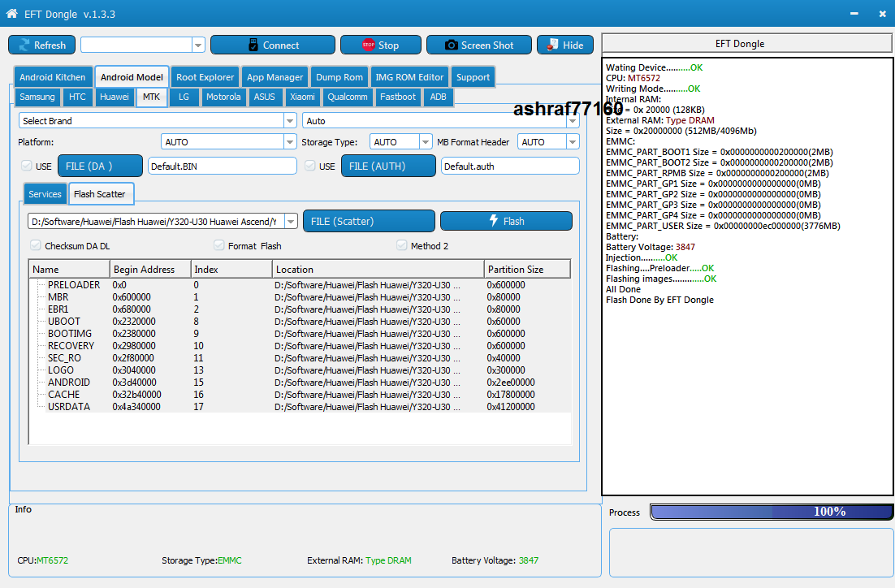Screen dimensions: 895x588
Task: Switch to Android Kitchen tab
Action: coord(53,77)
